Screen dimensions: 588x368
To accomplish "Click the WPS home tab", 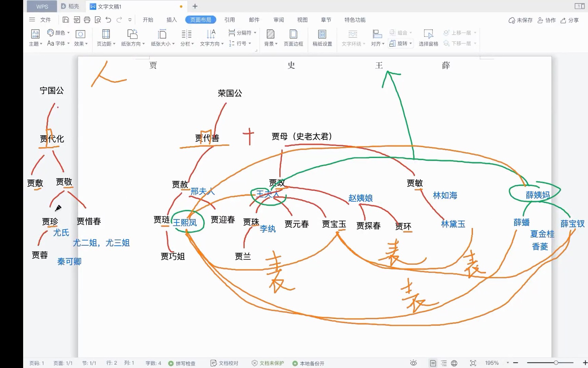I will click(x=42, y=6).
